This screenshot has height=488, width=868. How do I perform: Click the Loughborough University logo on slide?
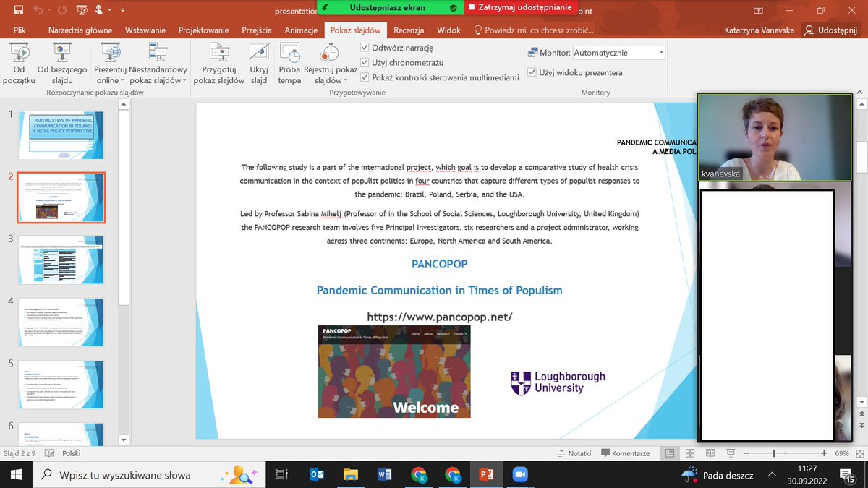pyautogui.click(x=558, y=383)
